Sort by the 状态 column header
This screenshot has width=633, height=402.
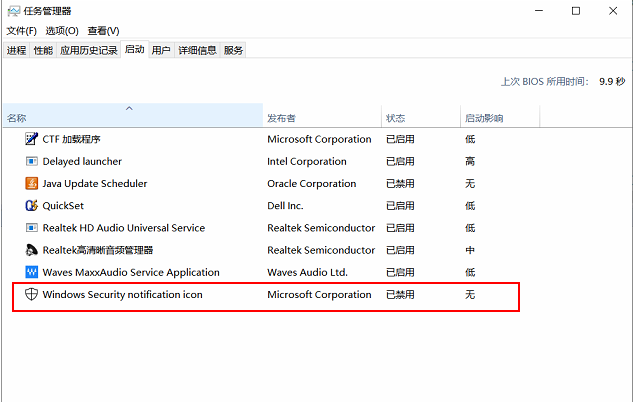421,115
